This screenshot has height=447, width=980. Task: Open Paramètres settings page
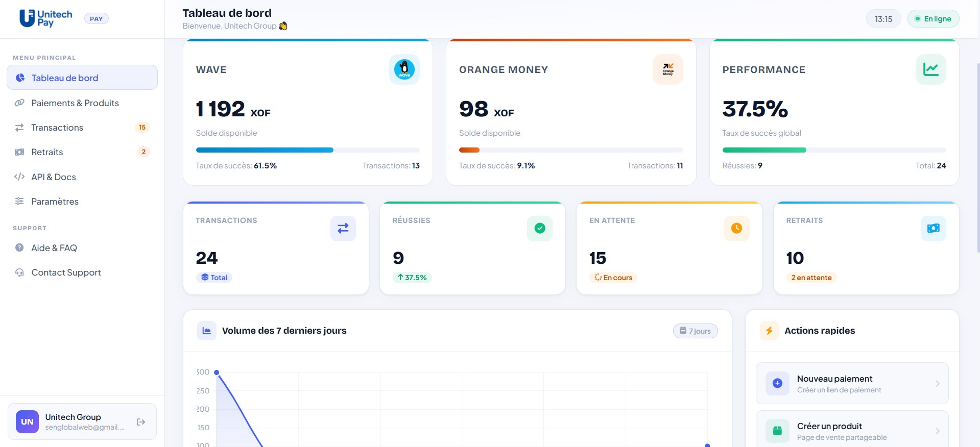coord(82,201)
